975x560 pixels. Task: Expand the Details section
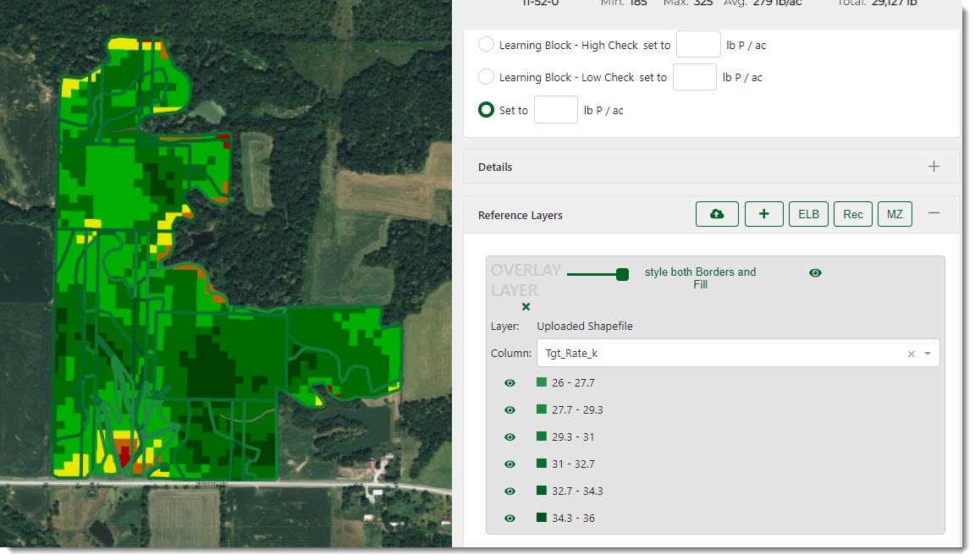click(934, 167)
